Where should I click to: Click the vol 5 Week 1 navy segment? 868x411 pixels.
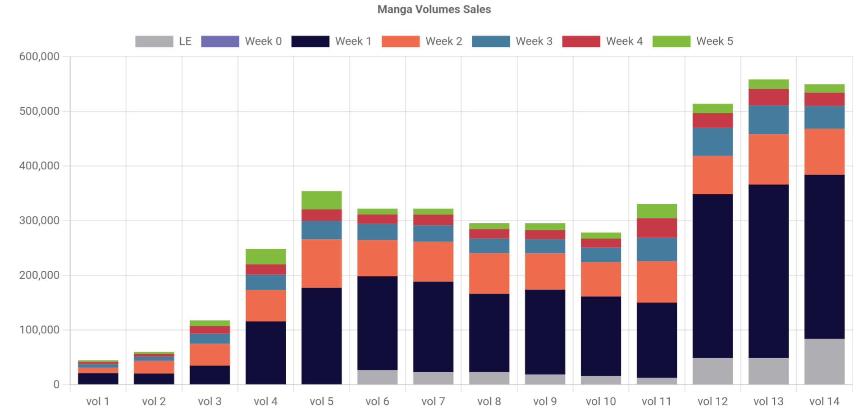(322, 336)
